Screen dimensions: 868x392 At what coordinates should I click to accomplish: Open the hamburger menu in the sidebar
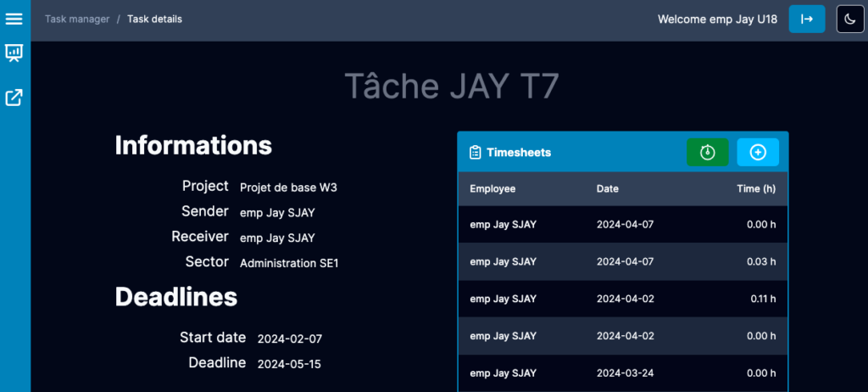(x=14, y=18)
